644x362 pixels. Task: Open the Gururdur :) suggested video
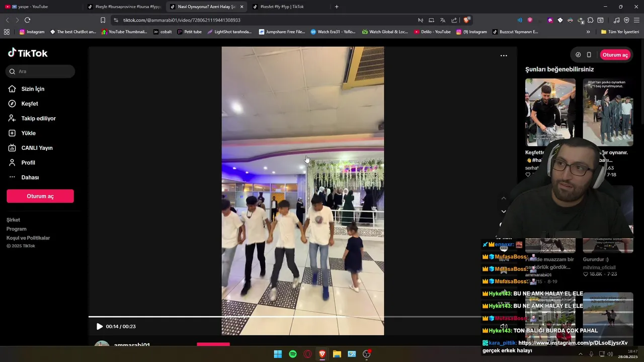[x=596, y=259]
